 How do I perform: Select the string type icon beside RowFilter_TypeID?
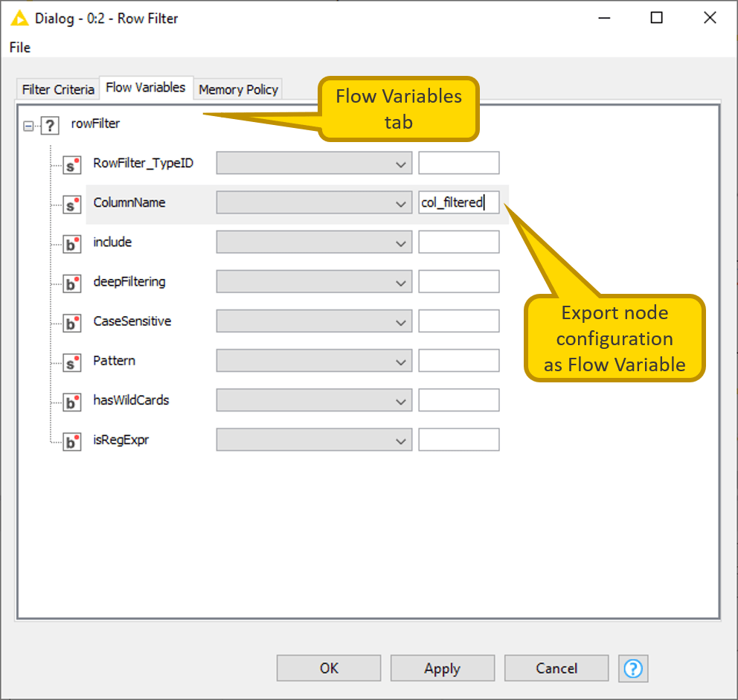point(71,164)
